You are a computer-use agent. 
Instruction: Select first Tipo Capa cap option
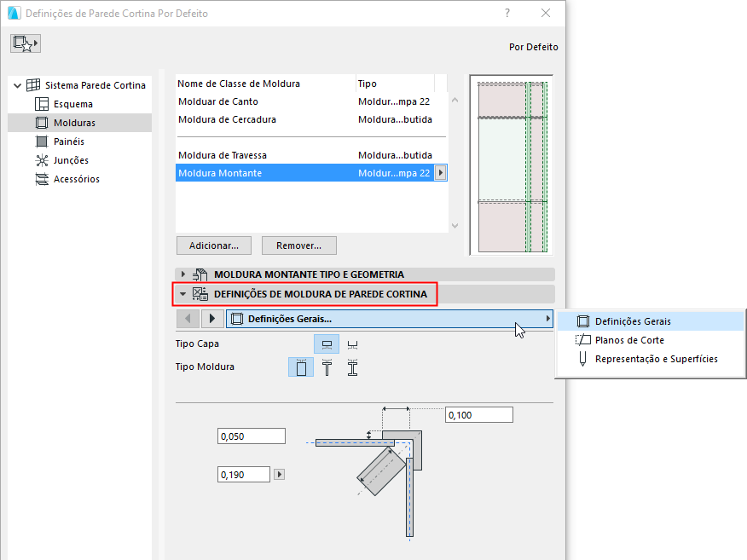coord(327,344)
